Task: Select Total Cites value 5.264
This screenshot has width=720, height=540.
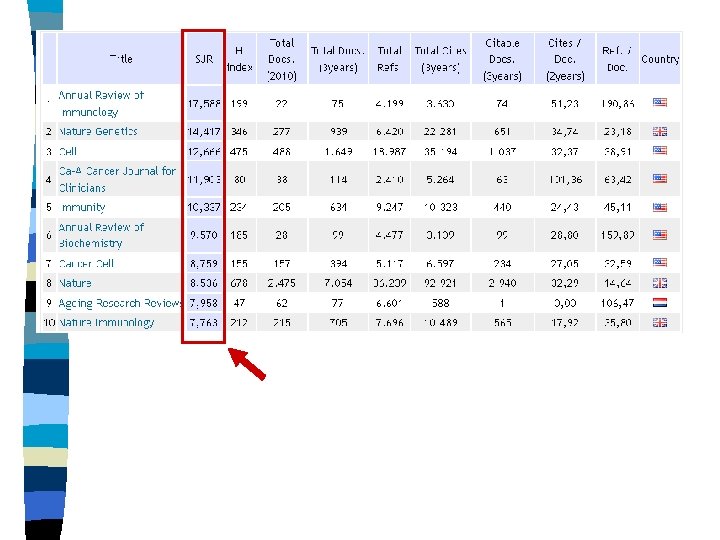Action: point(440,179)
